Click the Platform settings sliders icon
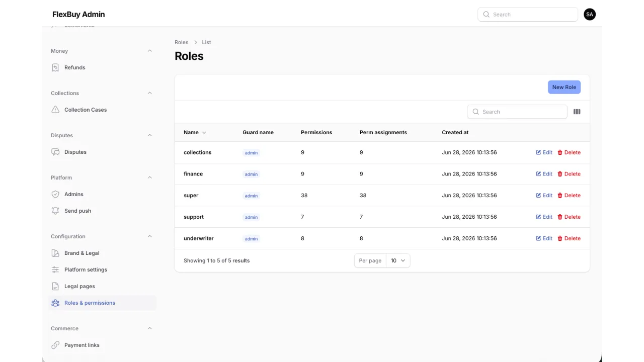This screenshot has height=362, width=644. point(55,269)
